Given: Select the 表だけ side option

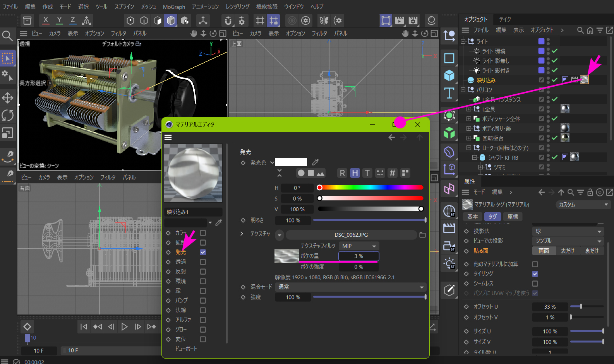Looking at the screenshot, I should pyautogui.click(x=568, y=251).
